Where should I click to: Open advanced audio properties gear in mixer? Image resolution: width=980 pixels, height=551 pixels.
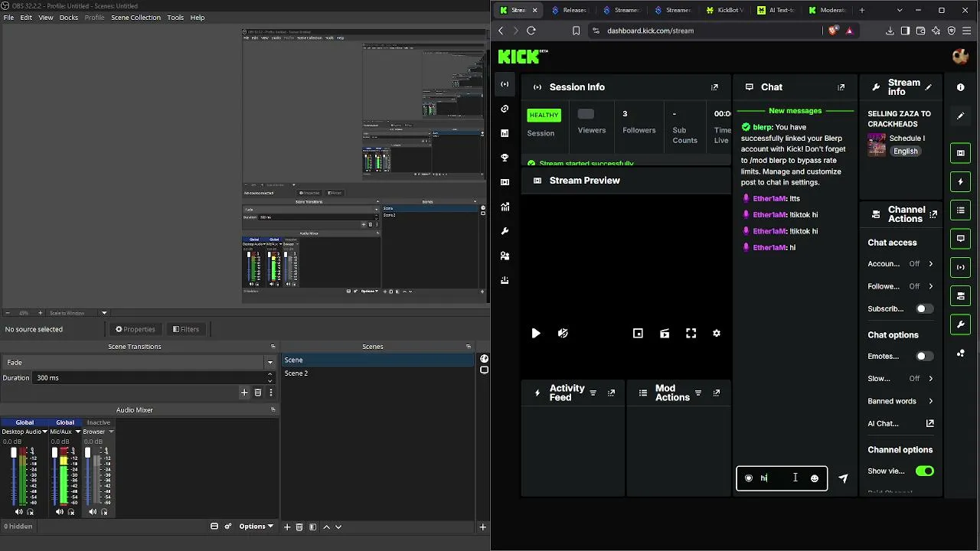[227, 527]
